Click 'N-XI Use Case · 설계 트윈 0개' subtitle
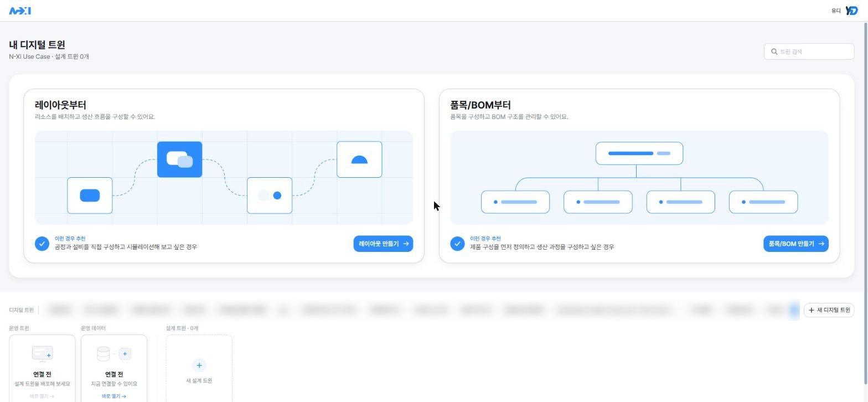The height and width of the screenshot is (402, 868). pyautogui.click(x=49, y=56)
